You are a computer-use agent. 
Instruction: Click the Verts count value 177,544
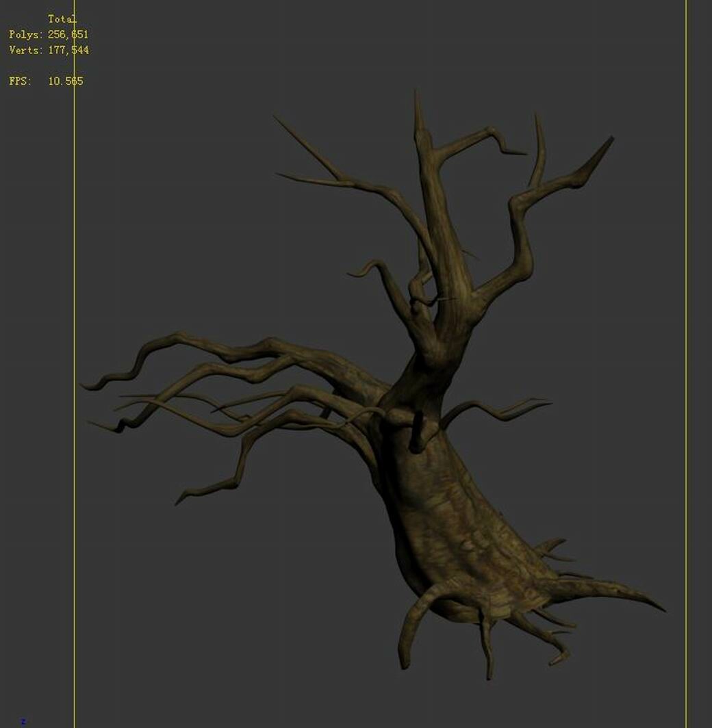[70, 49]
